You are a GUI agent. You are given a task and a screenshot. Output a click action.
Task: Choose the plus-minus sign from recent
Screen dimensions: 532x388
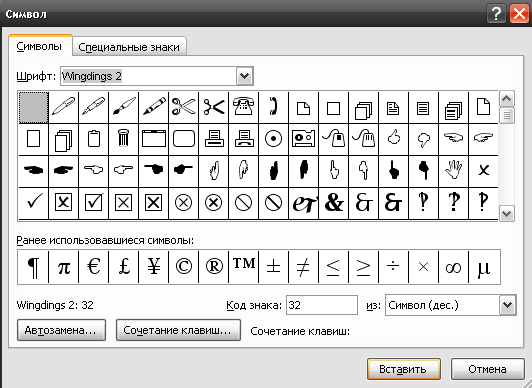(x=273, y=267)
